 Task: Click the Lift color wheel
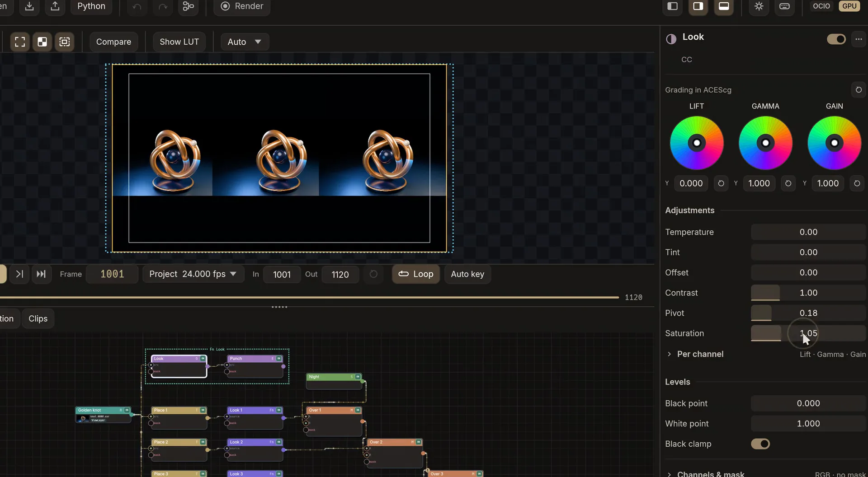tap(697, 143)
